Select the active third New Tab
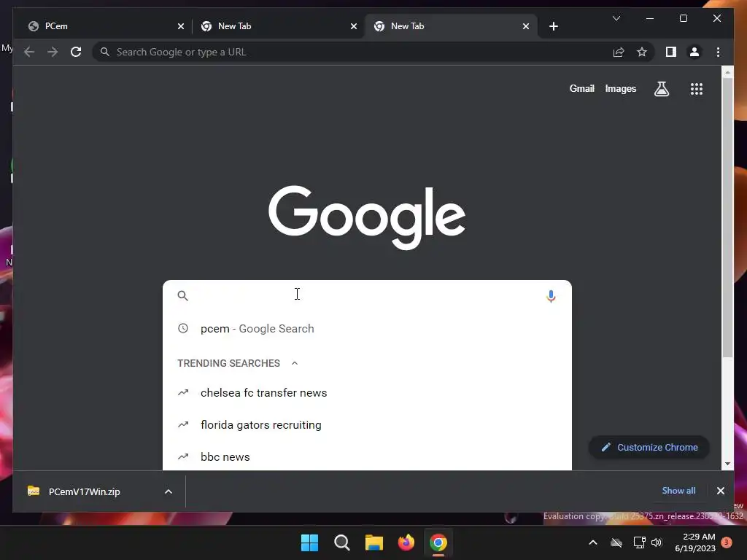The width and height of the screenshot is (747, 560). [451, 26]
